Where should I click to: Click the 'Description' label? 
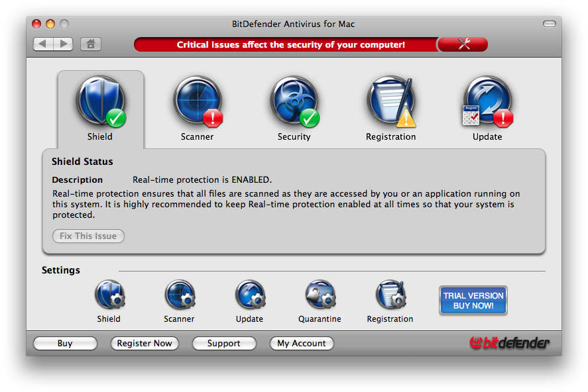point(78,179)
